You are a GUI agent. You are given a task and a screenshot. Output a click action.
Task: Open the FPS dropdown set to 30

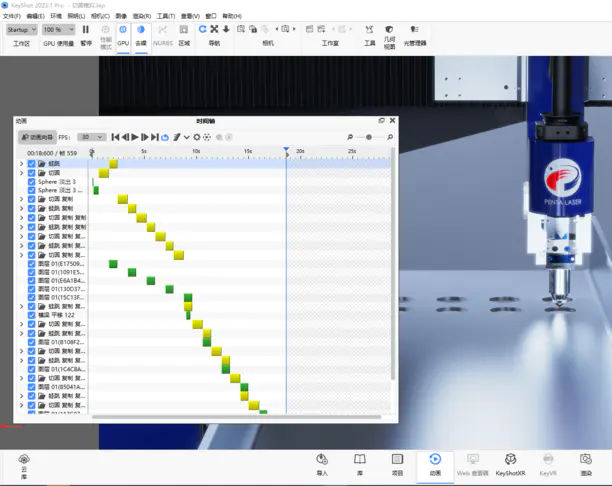92,137
